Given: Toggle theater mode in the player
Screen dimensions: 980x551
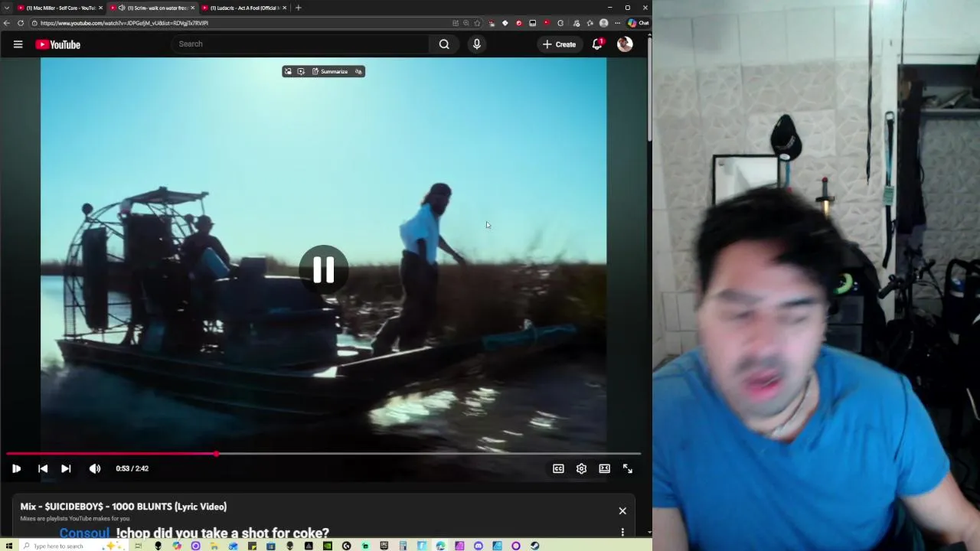Looking at the screenshot, I should [x=604, y=468].
